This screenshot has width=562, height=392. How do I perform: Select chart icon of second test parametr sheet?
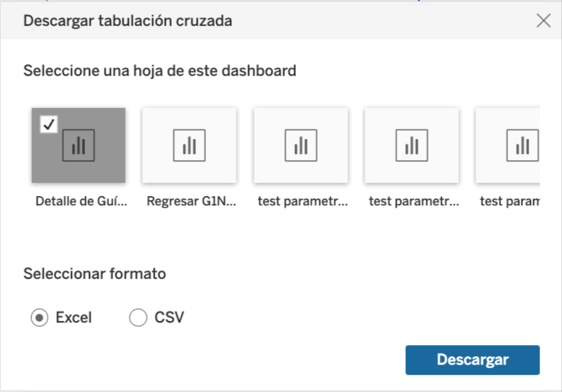click(411, 145)
